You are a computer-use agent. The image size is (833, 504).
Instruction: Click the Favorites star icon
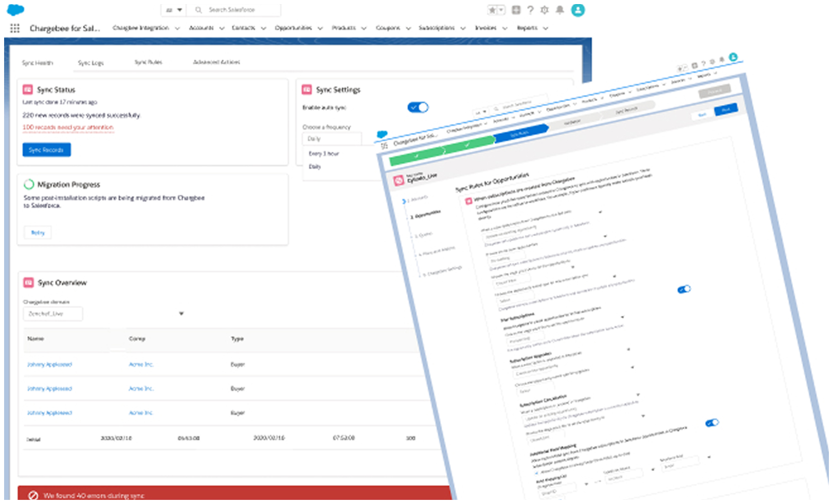click(493, 10)
